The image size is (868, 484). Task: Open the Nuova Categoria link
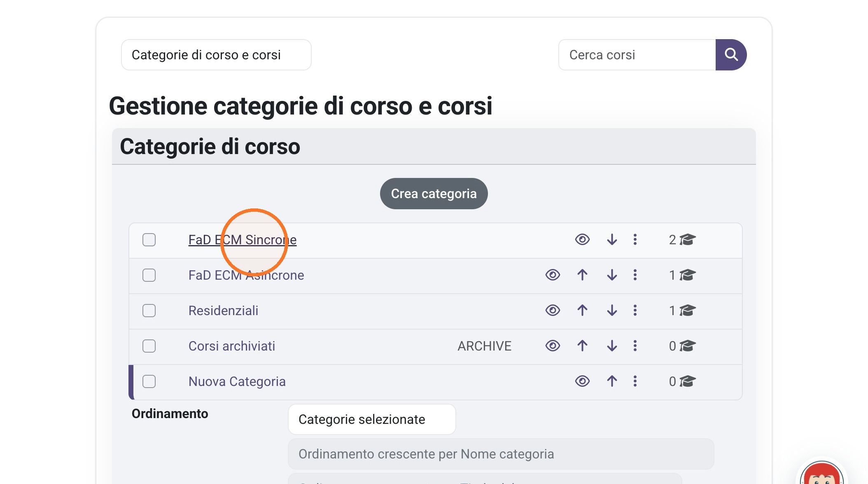(x=237, y=381)
